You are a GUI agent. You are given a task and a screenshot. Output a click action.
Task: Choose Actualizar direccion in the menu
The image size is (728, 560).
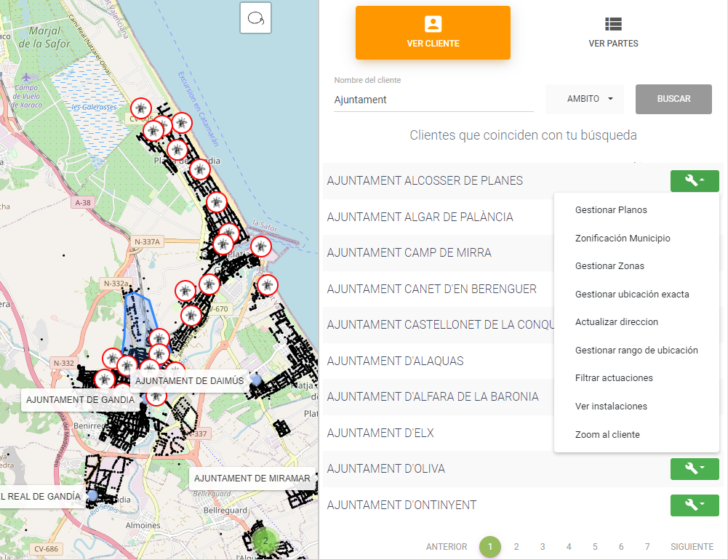pyautogui.click(x=636, y=322)
